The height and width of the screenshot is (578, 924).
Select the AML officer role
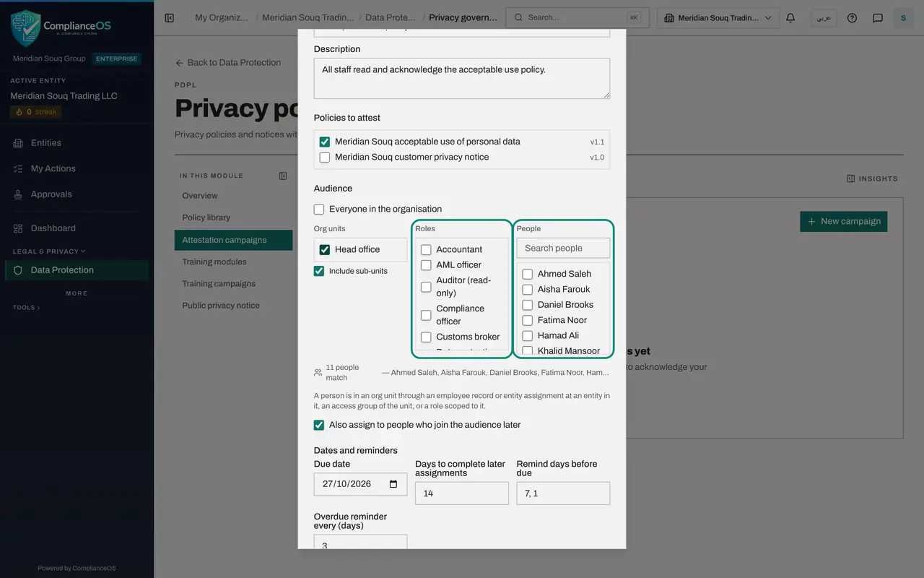(x=426, y=265)
